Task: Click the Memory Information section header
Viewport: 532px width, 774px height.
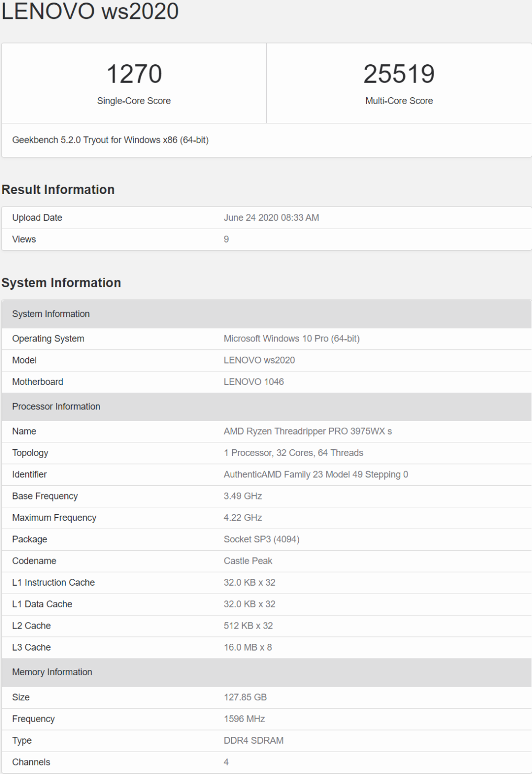Action: click(52, 673)
